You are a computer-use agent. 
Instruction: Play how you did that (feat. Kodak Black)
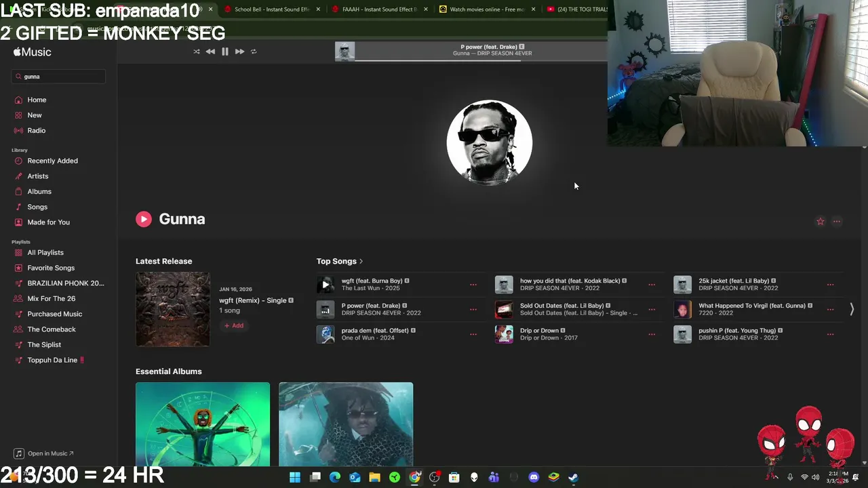pyautogui.click(x=504, y=285)
